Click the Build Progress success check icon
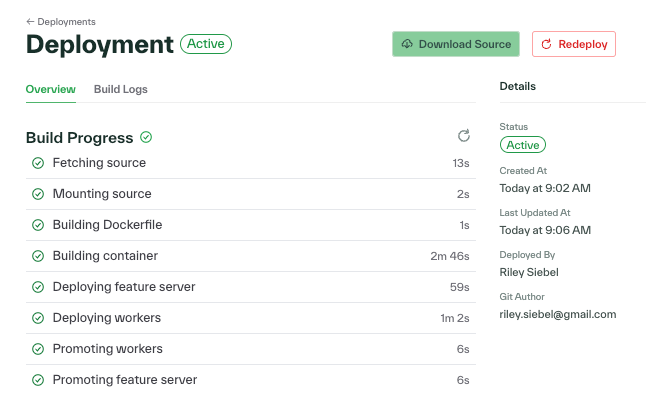646x407 pixels. pyautogui.click(x=146, y=137)
